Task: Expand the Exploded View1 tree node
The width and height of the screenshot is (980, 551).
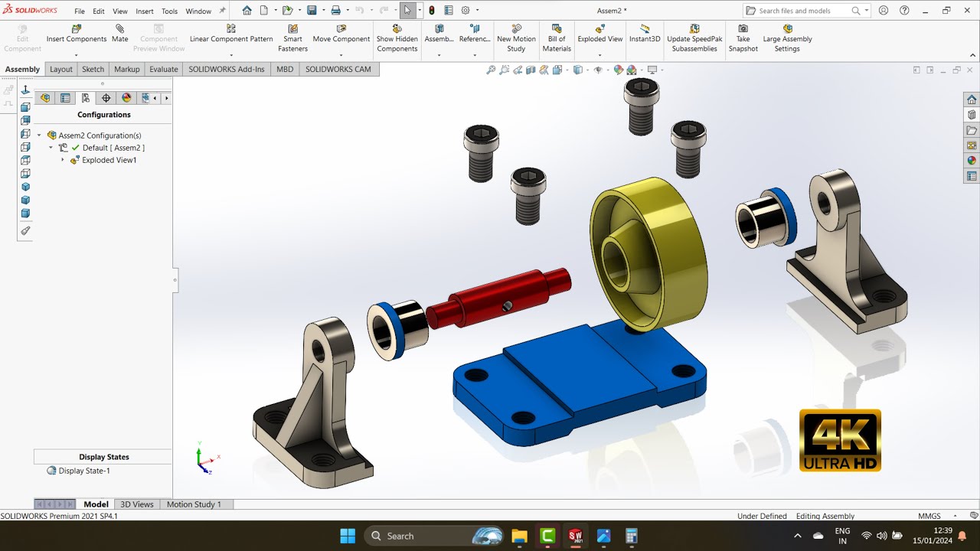Action: click(x=63, y=160)
